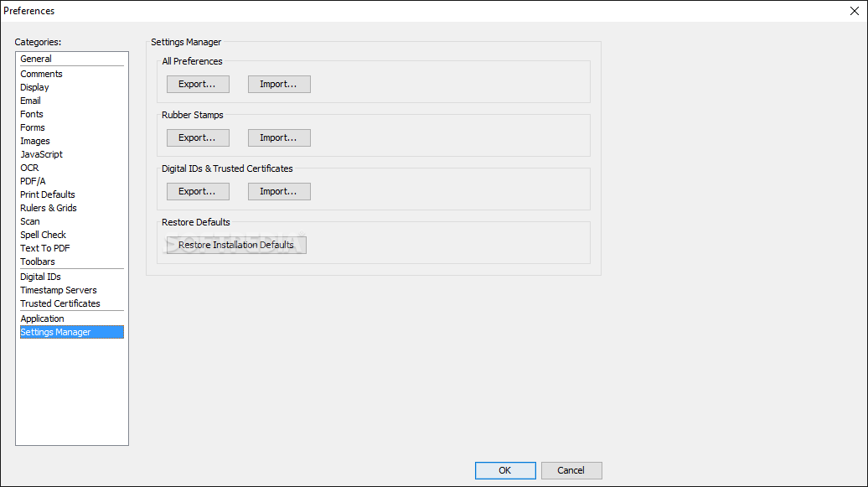Close the Preferences window
The image size is (868, 487).
(854, 11)
